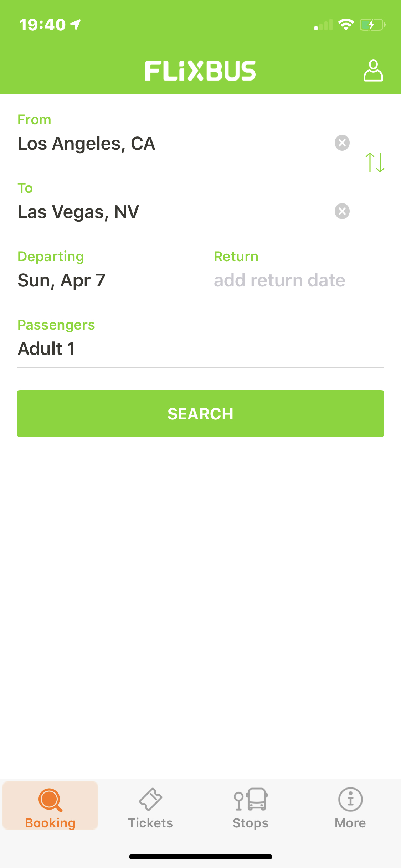Tap the FlixBus logo header

200,71
